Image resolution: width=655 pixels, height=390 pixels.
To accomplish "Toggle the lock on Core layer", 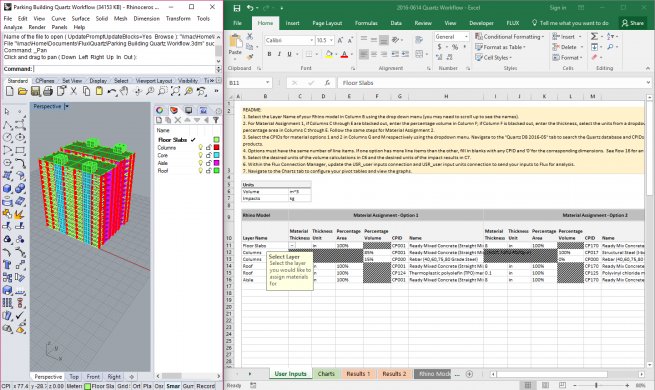I will coord(208,155).
